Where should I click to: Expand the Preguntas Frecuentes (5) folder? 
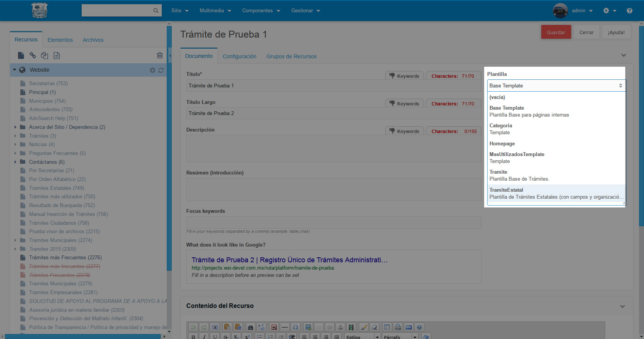click(x=15, y=153)
